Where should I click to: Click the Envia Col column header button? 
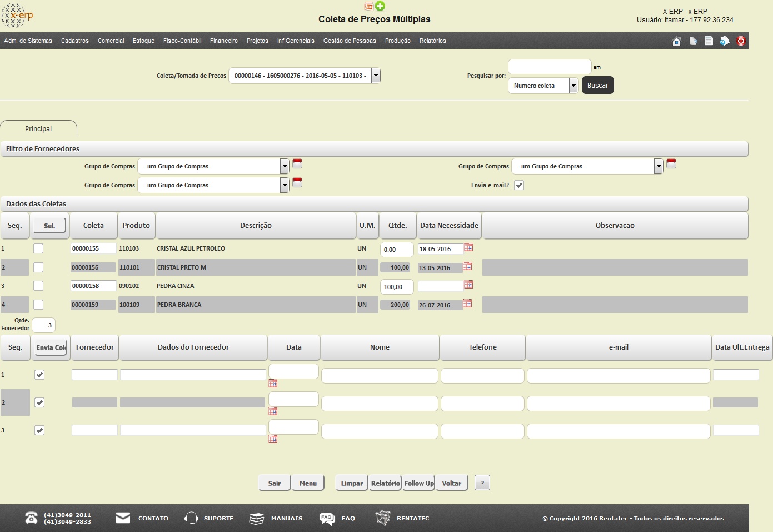click(51, 347)
